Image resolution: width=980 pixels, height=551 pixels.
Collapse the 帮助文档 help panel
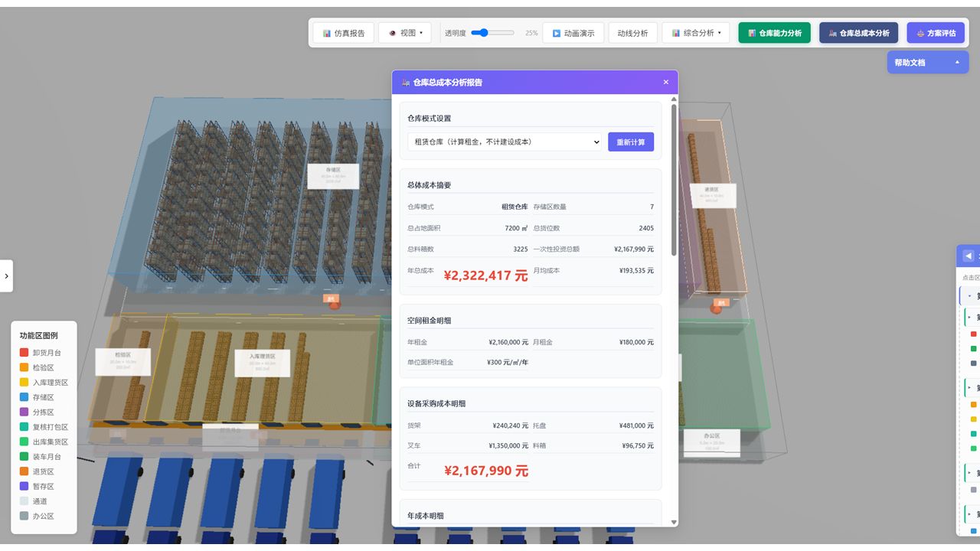[x=957, y=63]
